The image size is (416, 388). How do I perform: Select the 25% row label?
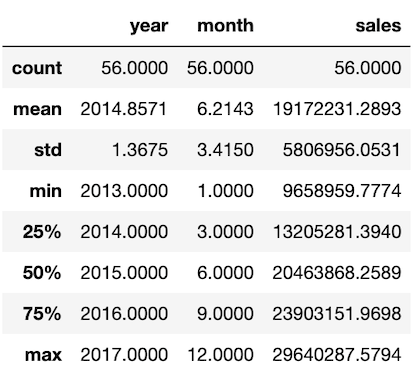click(42, 232)
